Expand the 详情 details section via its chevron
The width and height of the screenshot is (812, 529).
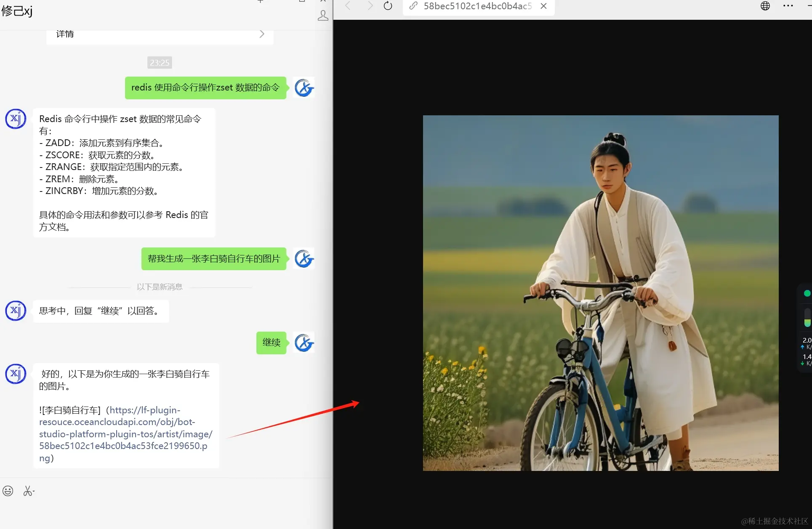[x=262, y=34]
